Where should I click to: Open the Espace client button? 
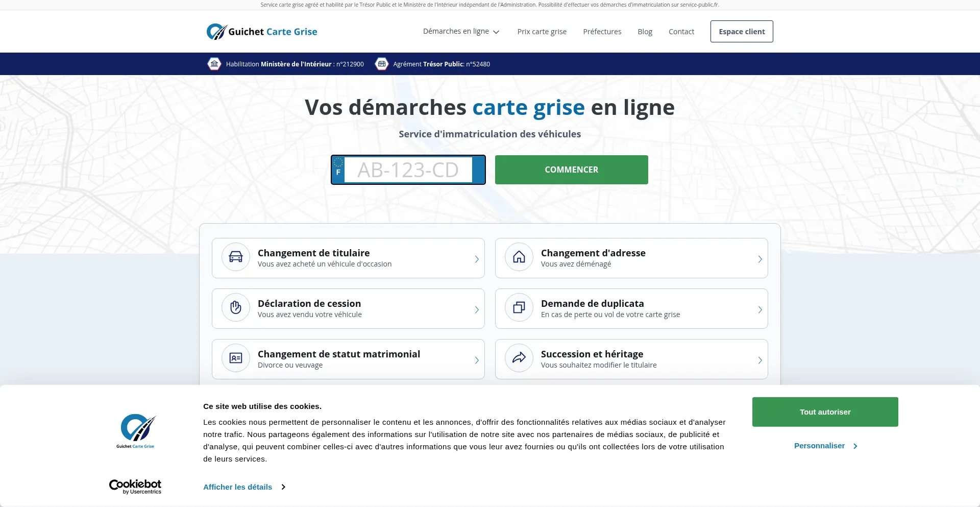(x=741, y=32)
